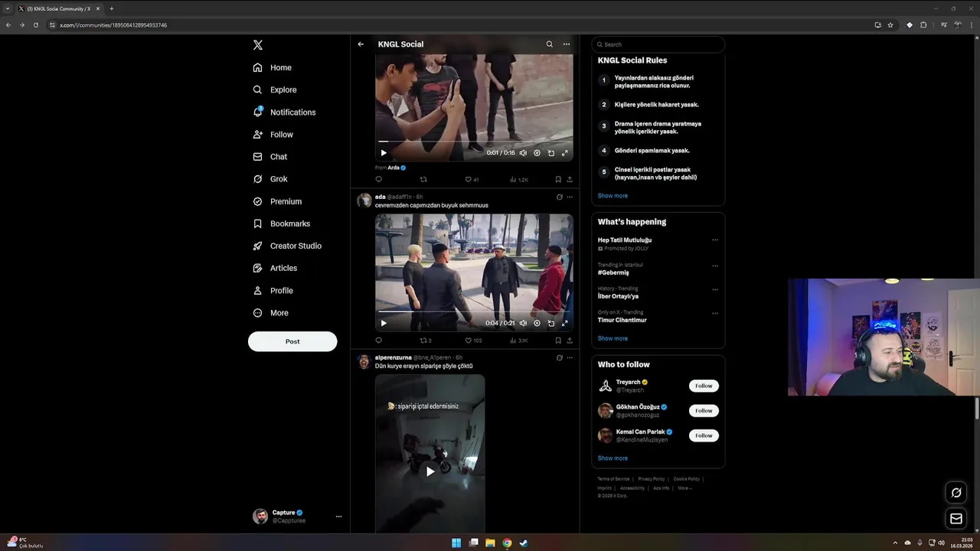
Task: Show more in What's happening
Action: pos(612,338)
